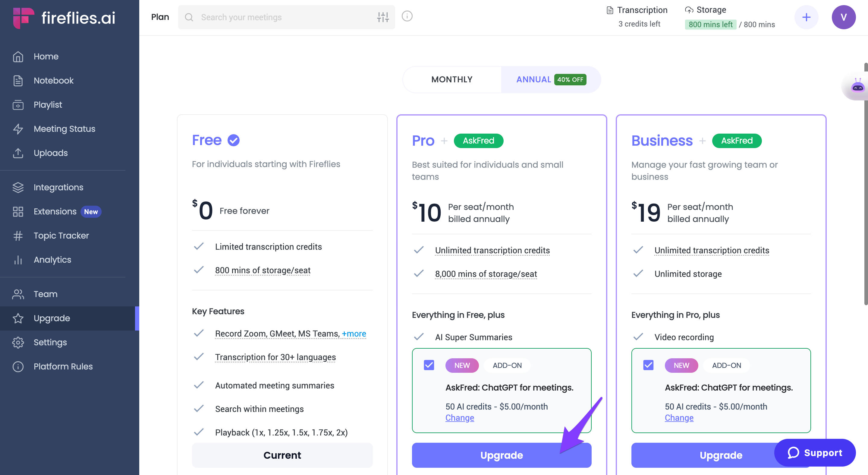Open the Meeting Status lightning icon
The image size is (868, 475).
click(x=18, y=129)
